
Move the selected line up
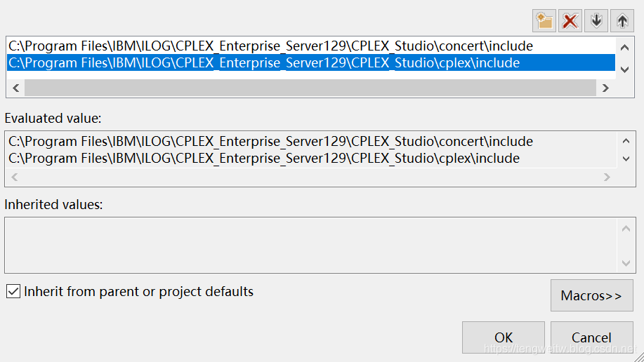(x=622, y=20)
